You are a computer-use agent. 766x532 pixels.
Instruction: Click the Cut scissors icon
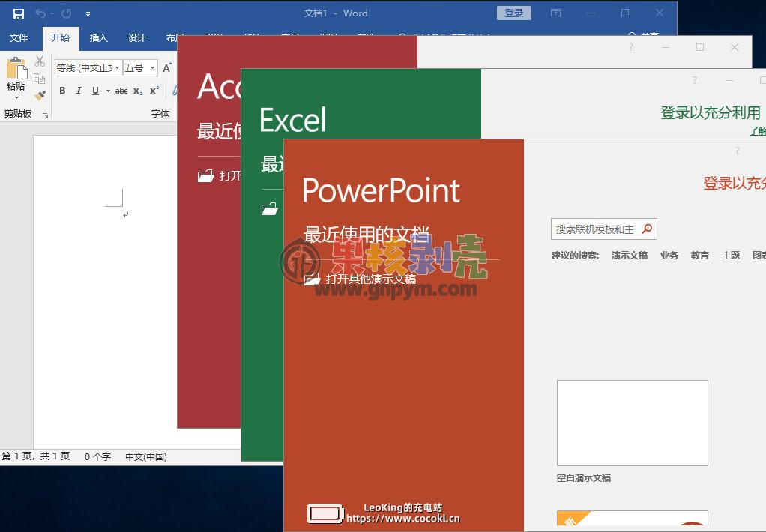(x=40, y=61)
